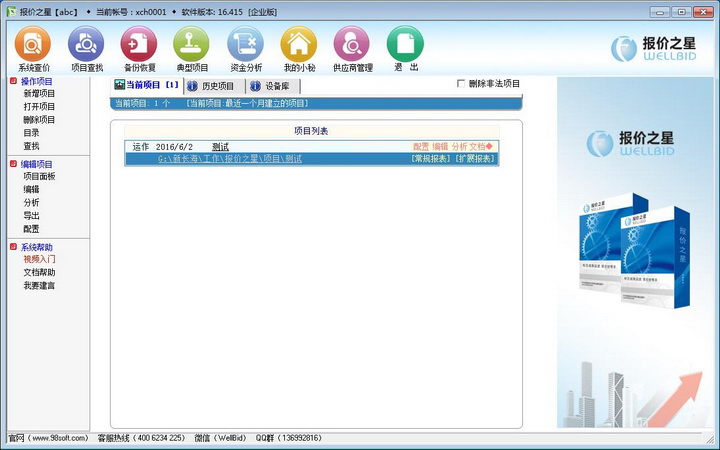720x450 pixels.
Task: Collapse the 编辑项目 sidebar group
Action: (x=13, y=164)
